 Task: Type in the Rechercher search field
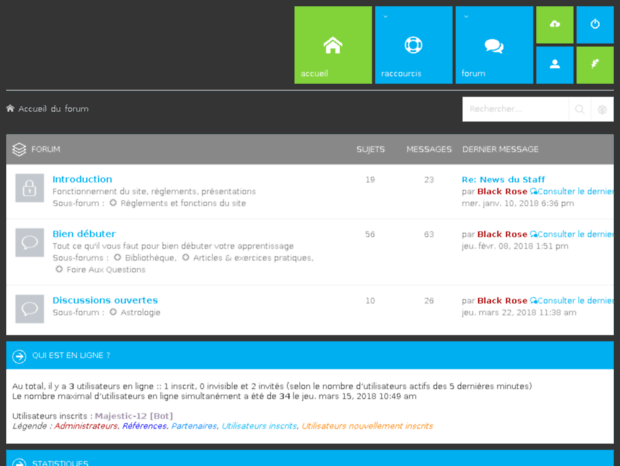click(x=515, y=109)
